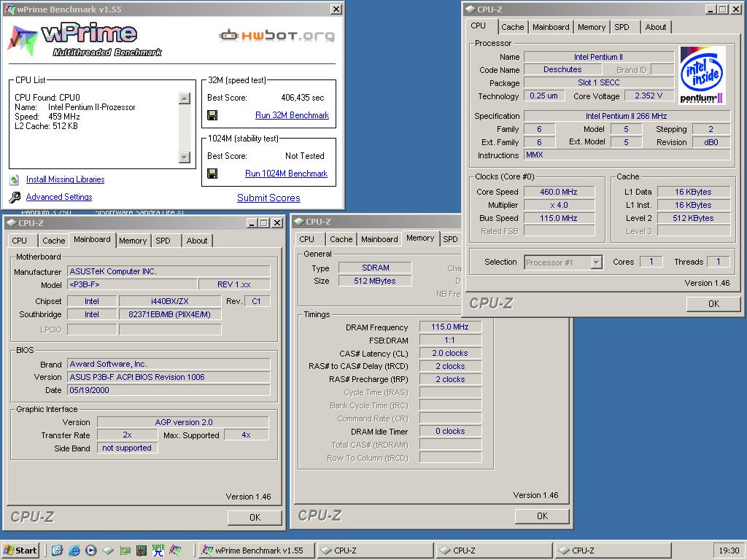Open Advanced Settings link
This screenshot has height=560, width=747.
59,197
